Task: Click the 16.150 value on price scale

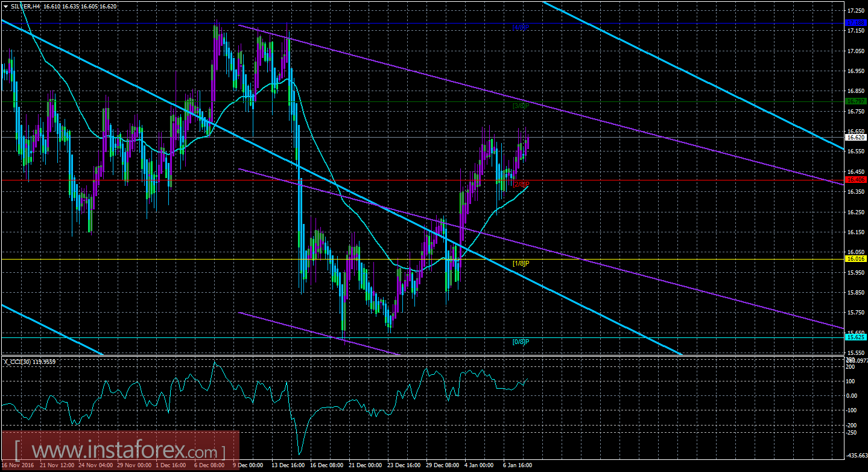Action: pos(856,232)
